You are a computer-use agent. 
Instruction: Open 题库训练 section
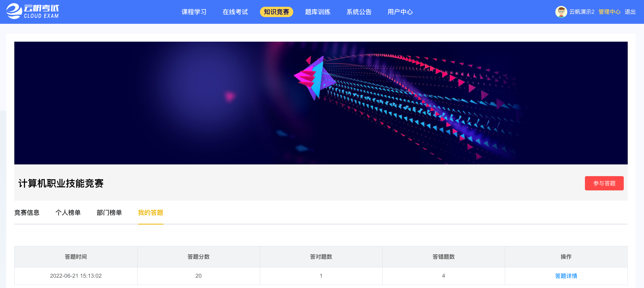click(317, 12)
